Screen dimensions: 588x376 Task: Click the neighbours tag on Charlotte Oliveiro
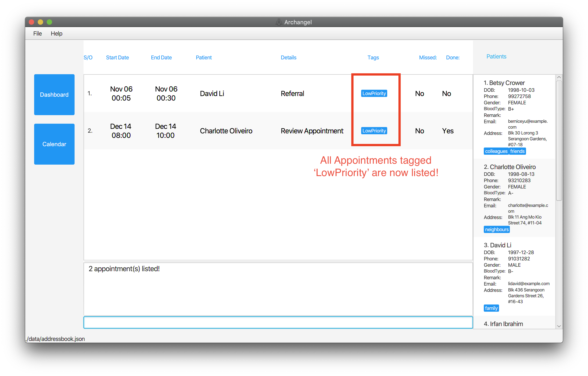[496, 230]
